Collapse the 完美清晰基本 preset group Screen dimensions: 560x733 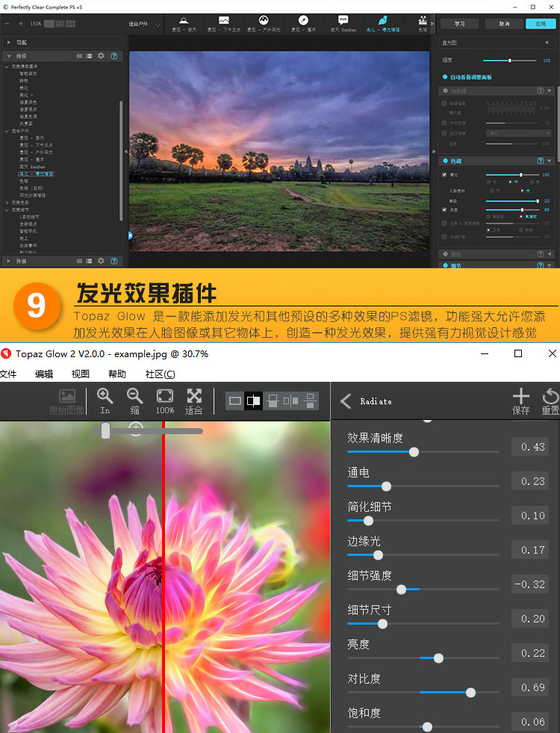pos(7,67)
